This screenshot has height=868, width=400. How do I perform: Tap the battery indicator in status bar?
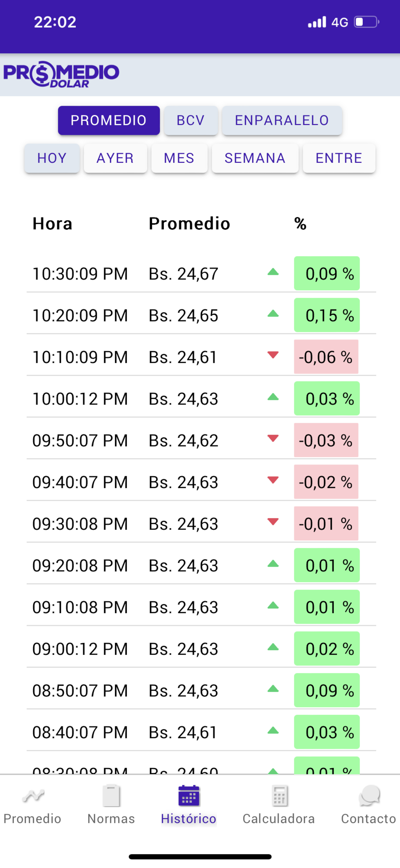[x=366, y=22]
